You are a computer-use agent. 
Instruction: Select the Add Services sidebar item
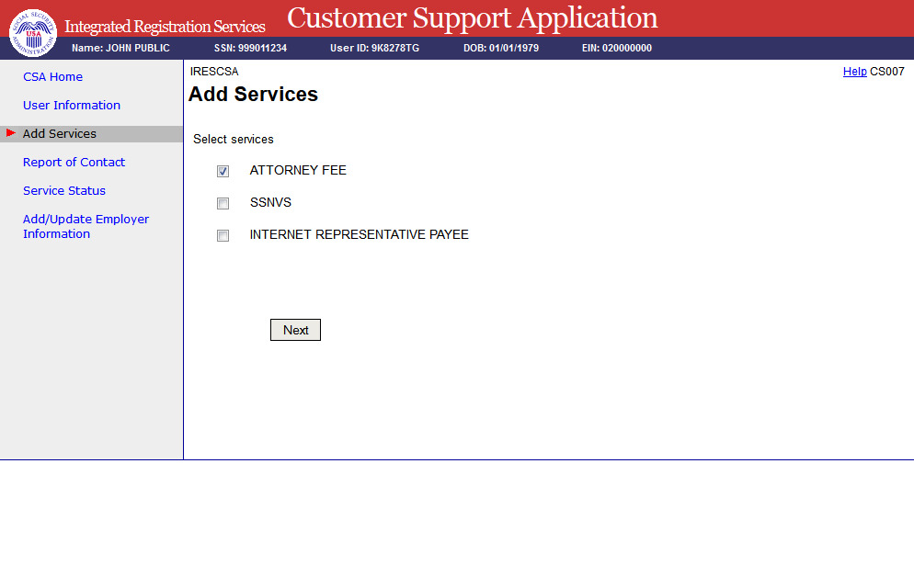(60, 134)
